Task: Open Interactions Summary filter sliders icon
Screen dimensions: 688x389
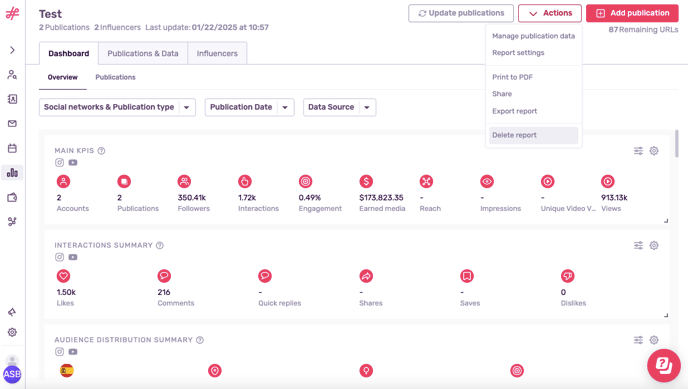Action: coord(638,246)
